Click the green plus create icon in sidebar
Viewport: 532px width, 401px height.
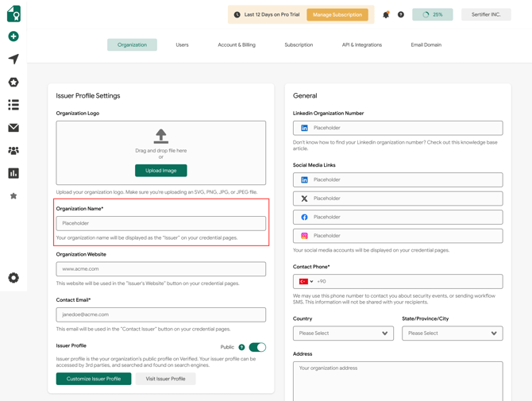[13, 37]
